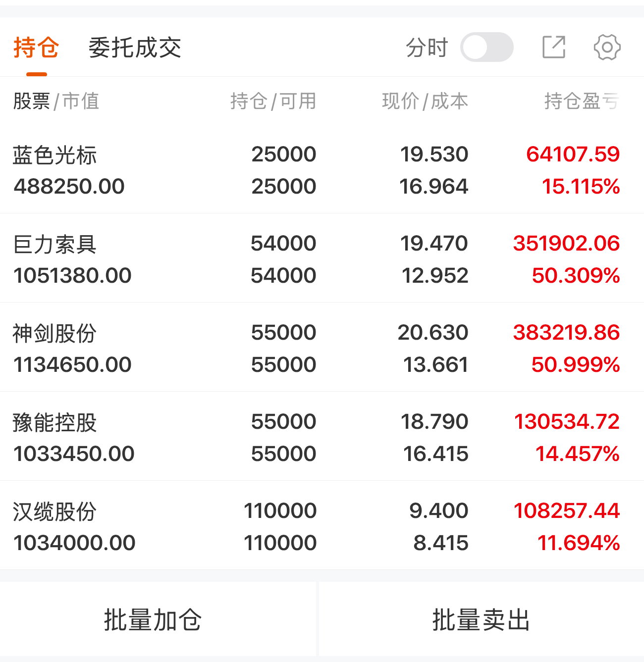Screen dimensions: 644x662
Task: Select the 50.999% profit percentage
Action: tap(576, 364)
